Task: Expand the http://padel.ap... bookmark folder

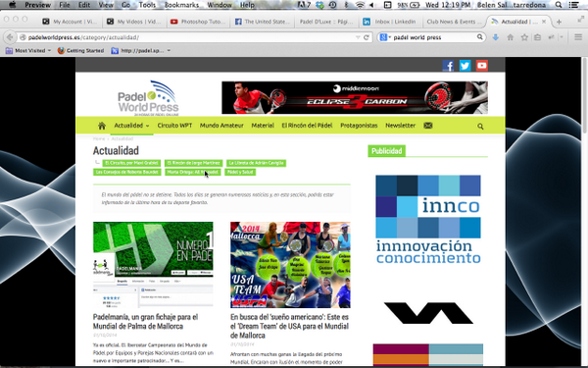Action: 141,50
